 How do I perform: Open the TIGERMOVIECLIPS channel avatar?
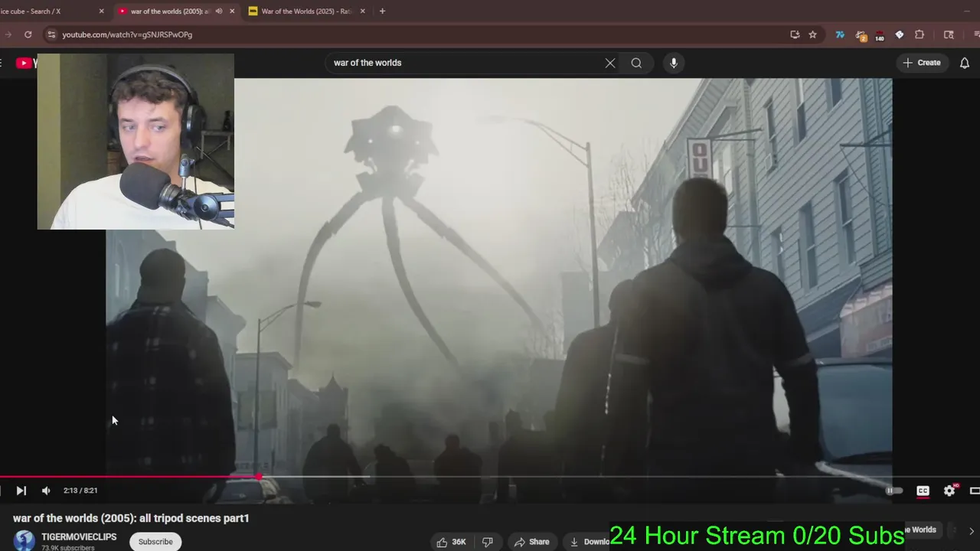pos(24,540)
